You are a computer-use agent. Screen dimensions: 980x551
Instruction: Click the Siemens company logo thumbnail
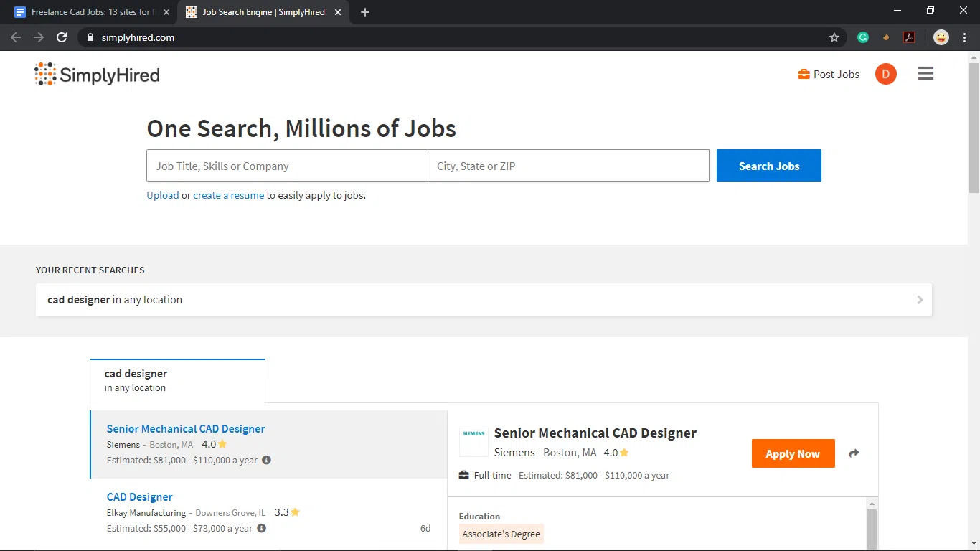(x=473, y=442)
